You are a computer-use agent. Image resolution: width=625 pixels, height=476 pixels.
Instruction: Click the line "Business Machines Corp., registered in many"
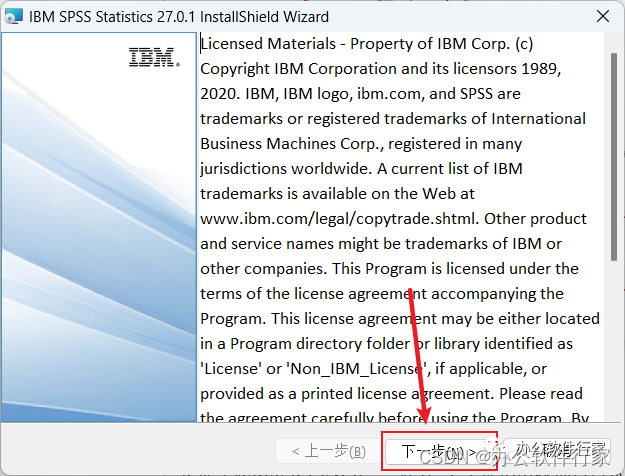coord(361,144)
